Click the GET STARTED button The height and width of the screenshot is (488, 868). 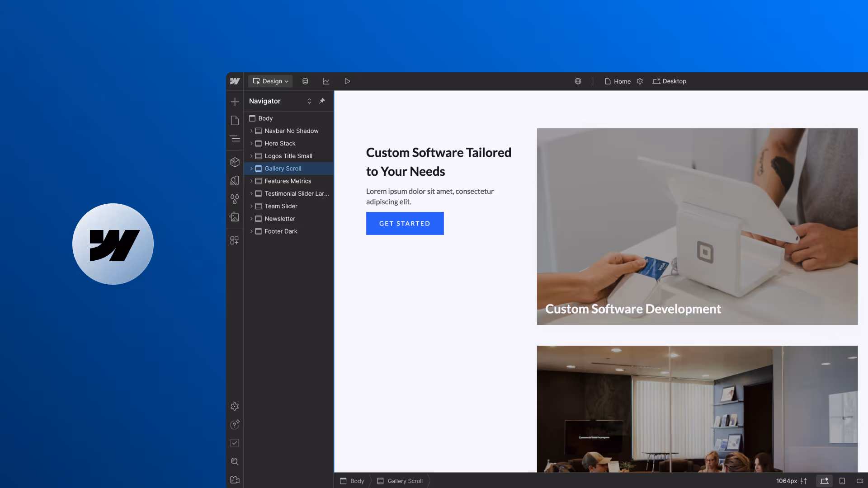(x=405, y=223)
